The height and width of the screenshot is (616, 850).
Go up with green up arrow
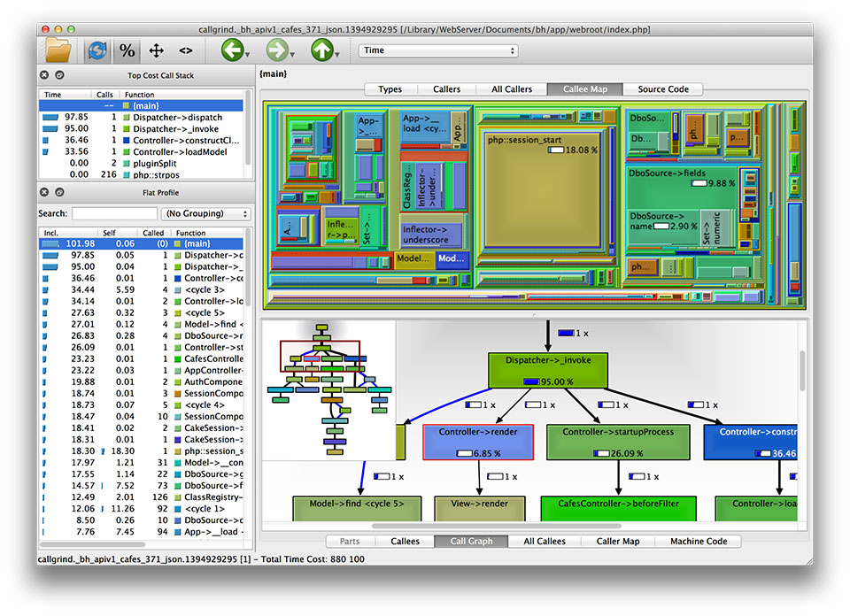(321, 51)
